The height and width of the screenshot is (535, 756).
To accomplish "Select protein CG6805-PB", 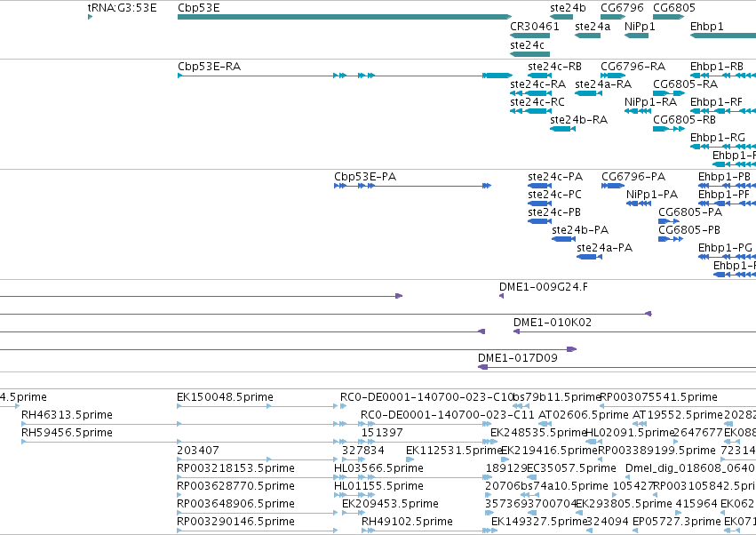I will click(671, 239).
